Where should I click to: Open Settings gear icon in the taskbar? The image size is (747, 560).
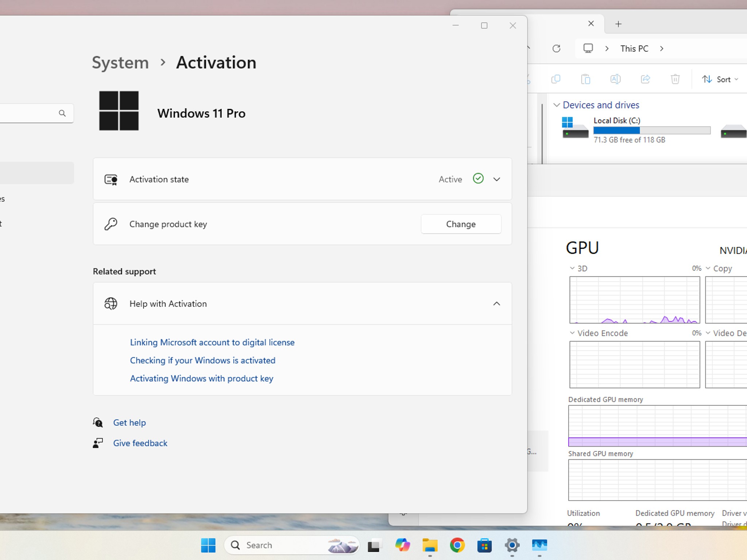pos(512,545)
